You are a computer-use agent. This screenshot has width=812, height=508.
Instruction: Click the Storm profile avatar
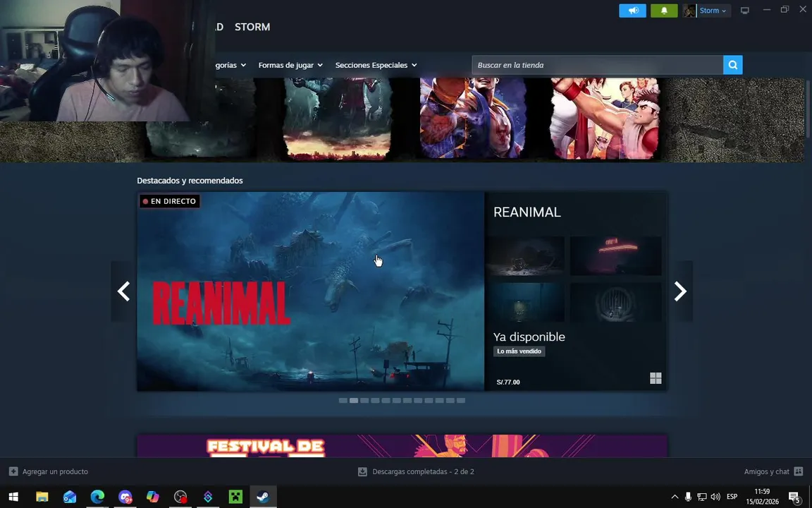coord(689,11)
